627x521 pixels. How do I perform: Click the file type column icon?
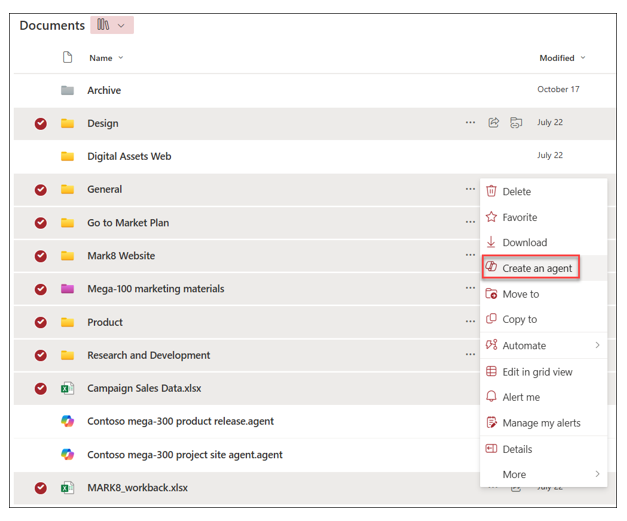coord(67,58)
